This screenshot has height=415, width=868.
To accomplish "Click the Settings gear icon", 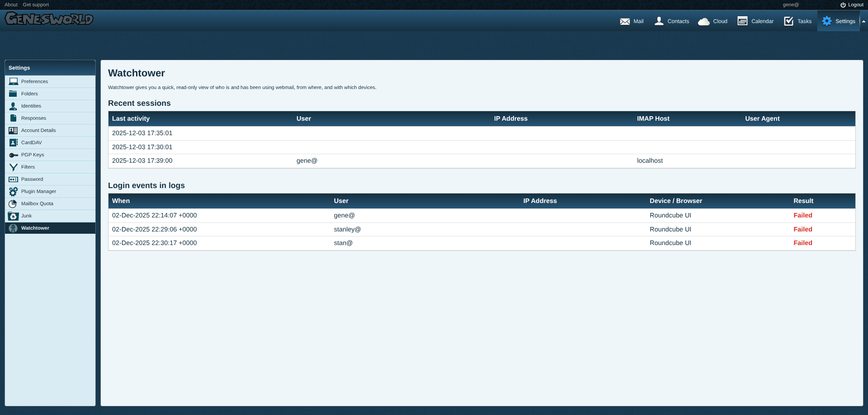I will pyautogui.click(x=827, y=21).
